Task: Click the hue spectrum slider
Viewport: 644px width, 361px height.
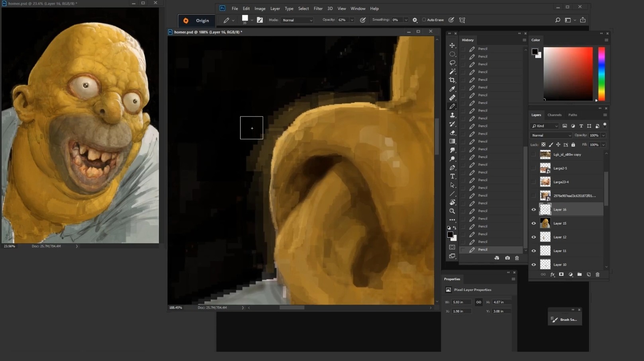Action: point(601,74)
